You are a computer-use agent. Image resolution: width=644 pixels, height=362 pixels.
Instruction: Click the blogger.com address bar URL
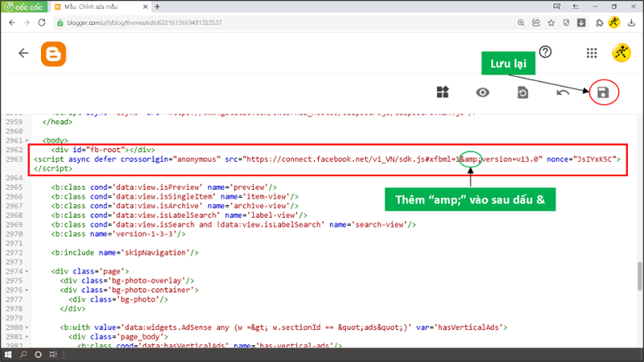click(x=145, y=23)
